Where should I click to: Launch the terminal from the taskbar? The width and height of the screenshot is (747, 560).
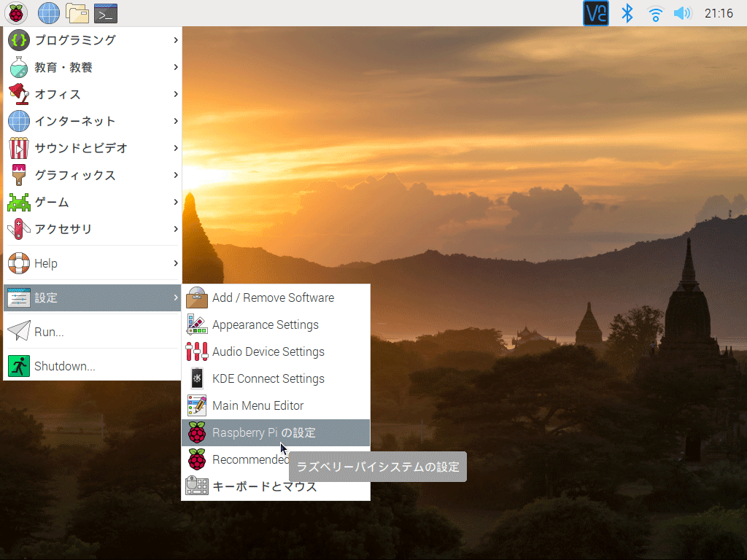click(106, 13)
